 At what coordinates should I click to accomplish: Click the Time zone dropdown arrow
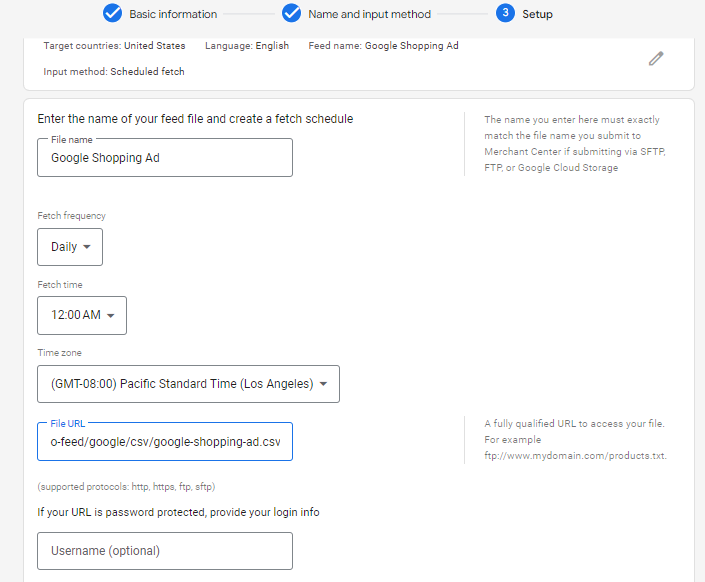[324, 384]
